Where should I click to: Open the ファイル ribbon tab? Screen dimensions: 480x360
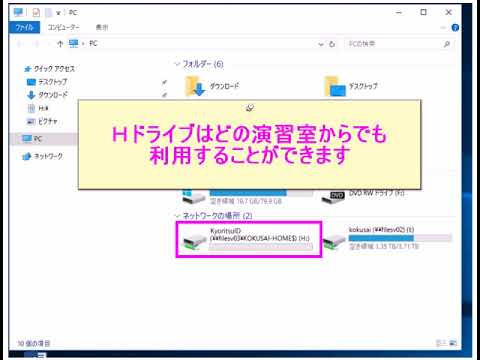pos(24,27)
